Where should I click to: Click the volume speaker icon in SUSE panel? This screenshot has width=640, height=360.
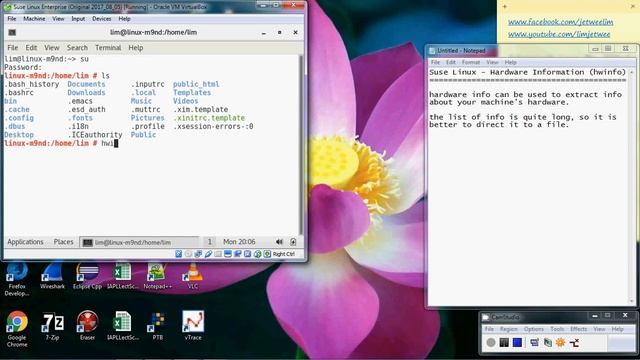[x=279, y=242]
